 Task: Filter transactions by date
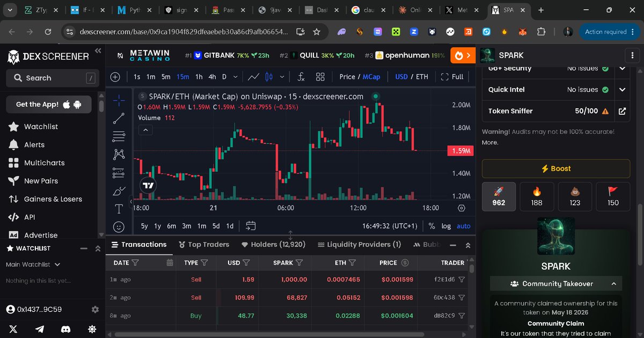[135, 263]
